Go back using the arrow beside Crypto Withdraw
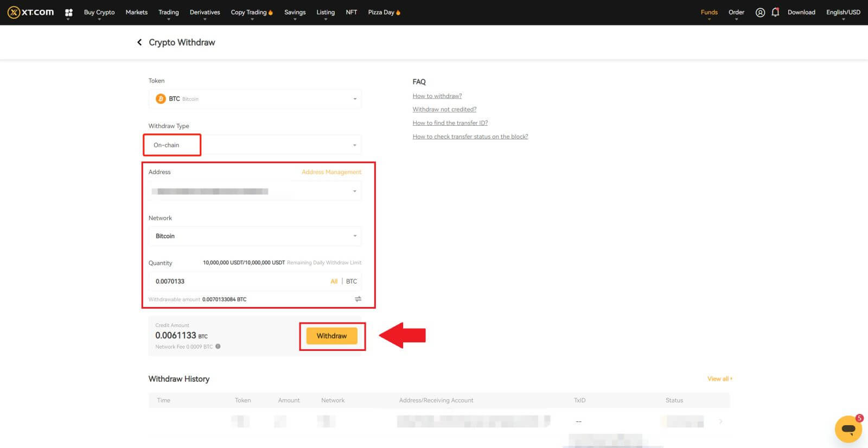The image size is (868, 448). tap(139, 42)
